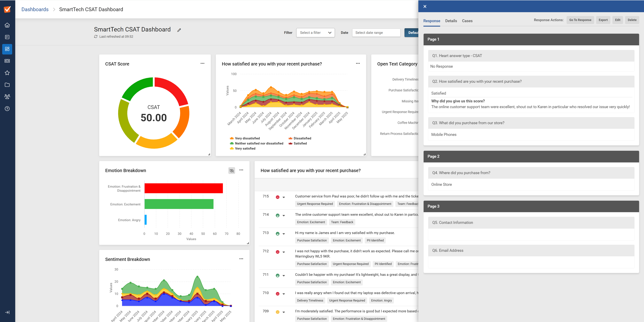Open the Surveys list icon in sidebar
This screenshot has height=322, width=644.
coord(7,37)
